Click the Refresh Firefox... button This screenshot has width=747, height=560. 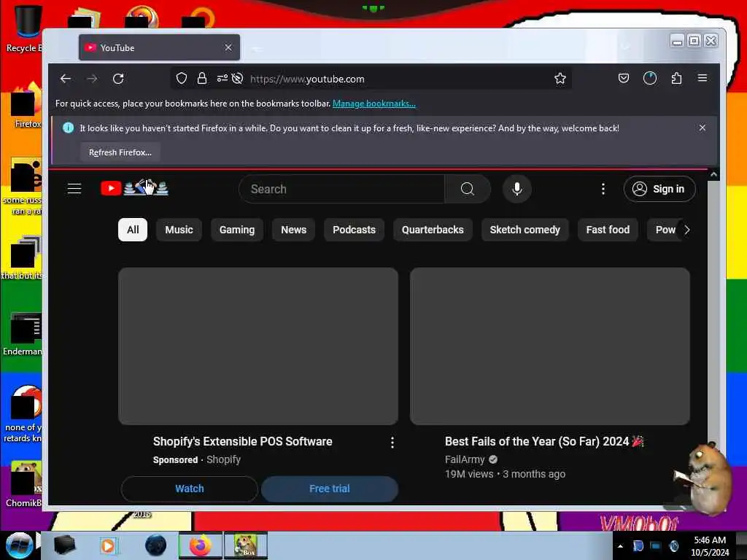click(x=120, y=152)
